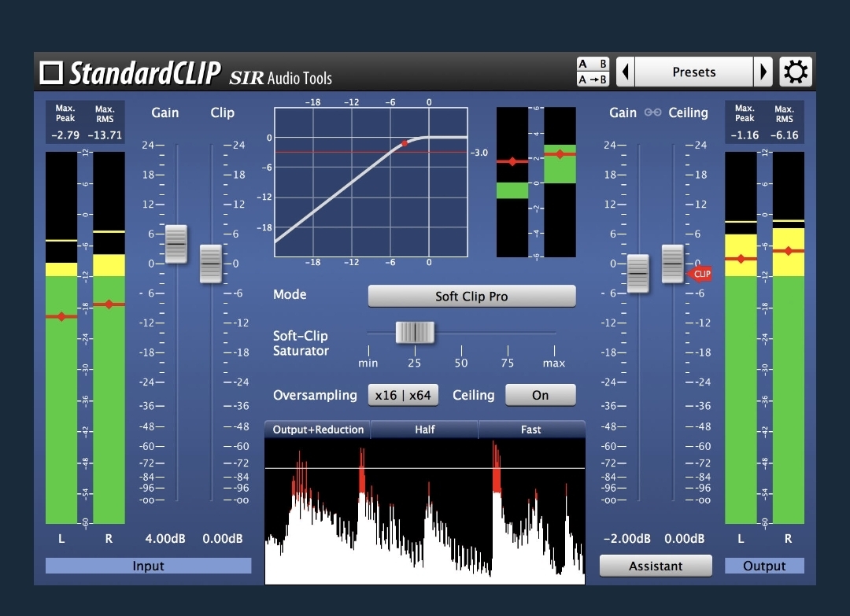The width and height of the screenshot is (850, 616).
Task: Switch between A and B states
Action: tap(592, 65)
